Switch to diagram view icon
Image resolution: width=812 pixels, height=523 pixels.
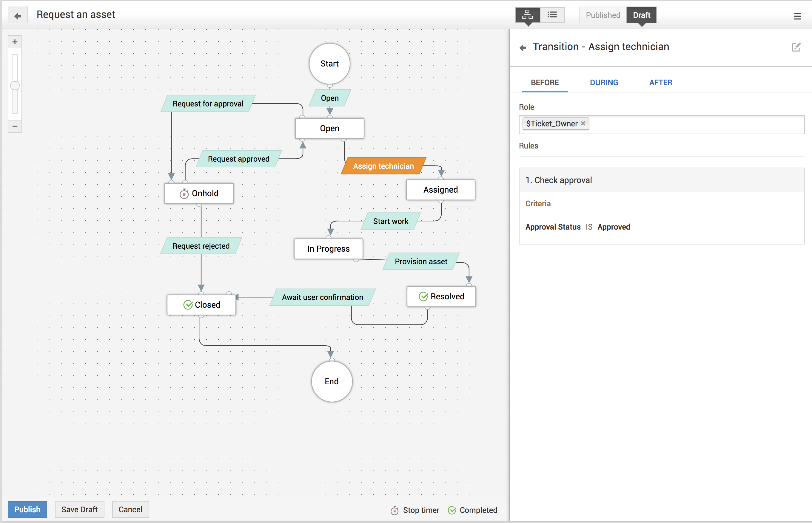coord(527,15)
